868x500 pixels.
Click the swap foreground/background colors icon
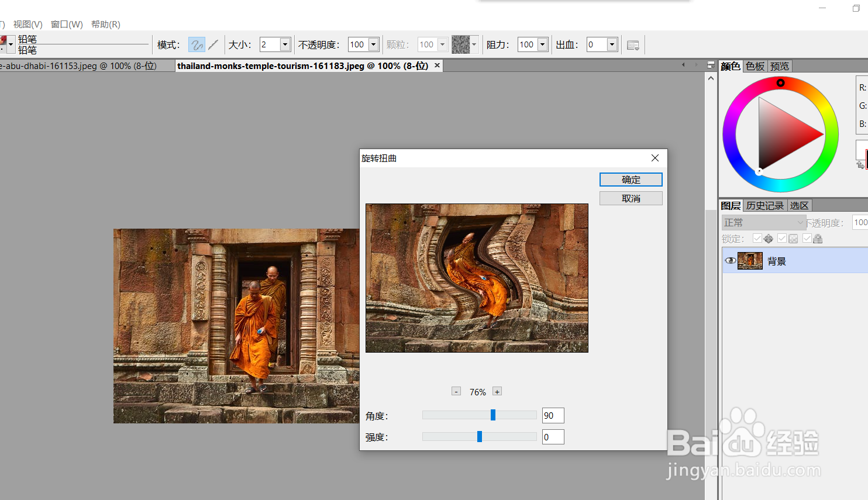pos(860,165)
